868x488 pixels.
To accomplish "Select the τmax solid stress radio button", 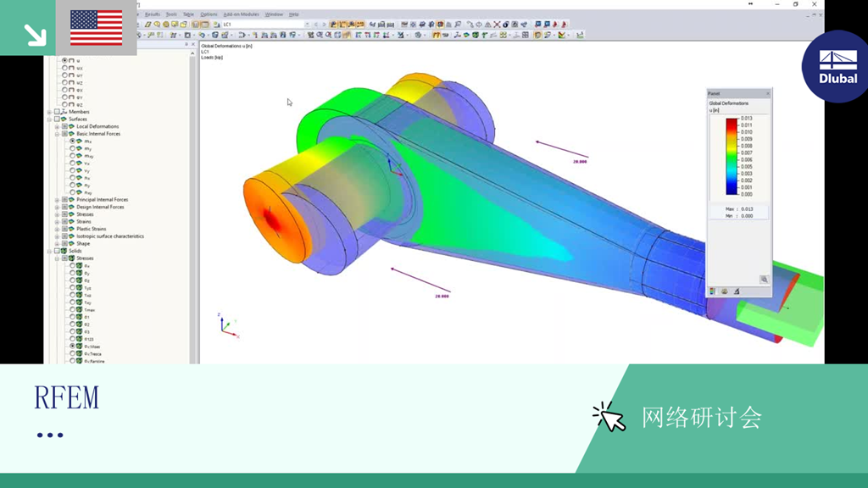I will tap(73, 309).
